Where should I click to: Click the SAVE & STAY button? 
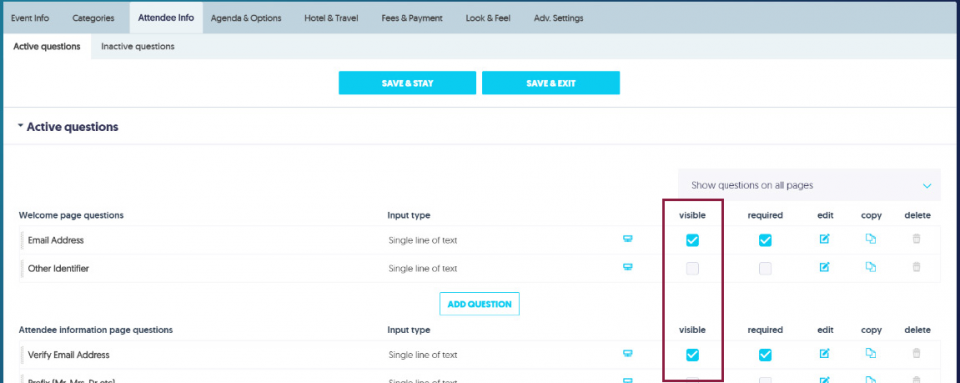pyautogui.click(x=407, y=83)
